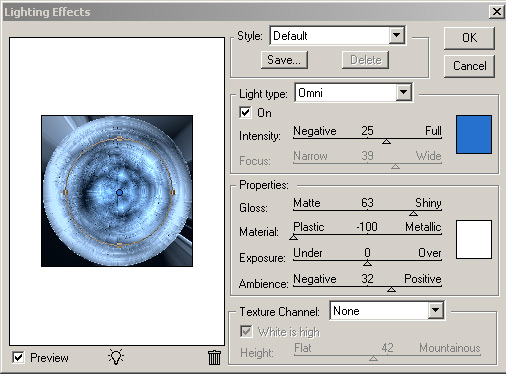Click the Intensity slider thumb
506x374 pixels.
386,142
